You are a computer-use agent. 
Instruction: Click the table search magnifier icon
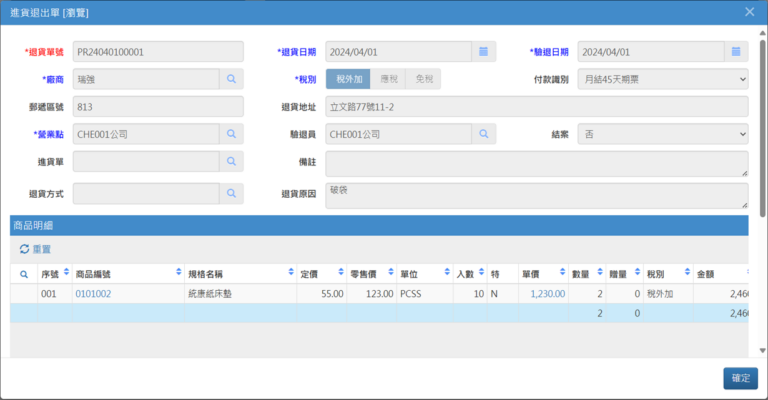24,274
